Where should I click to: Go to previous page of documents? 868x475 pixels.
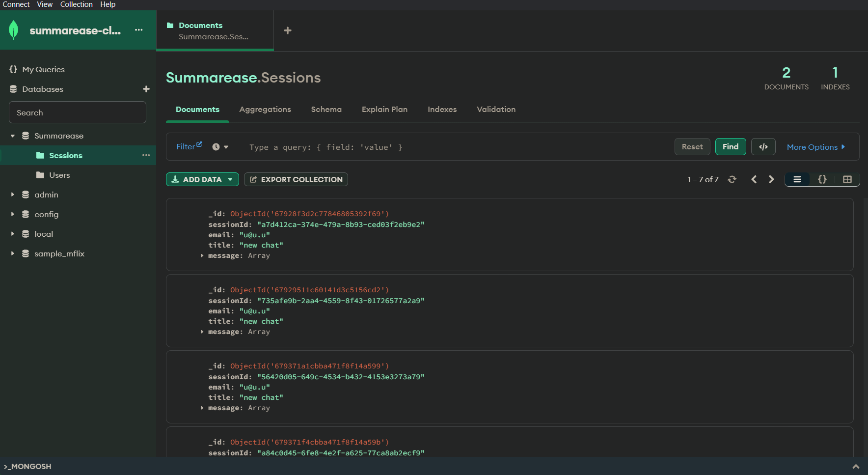pos(754,179)
